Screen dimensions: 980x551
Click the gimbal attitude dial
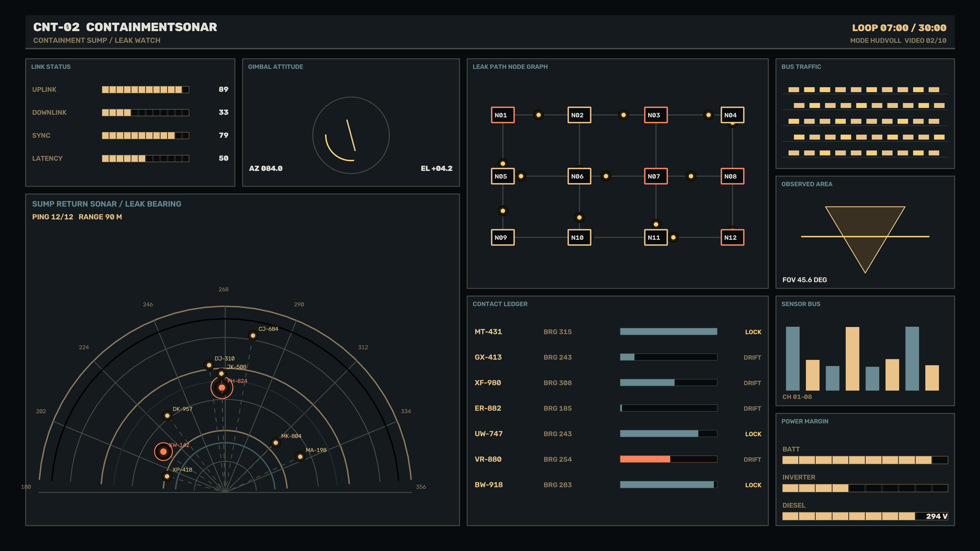coord(351,135)
